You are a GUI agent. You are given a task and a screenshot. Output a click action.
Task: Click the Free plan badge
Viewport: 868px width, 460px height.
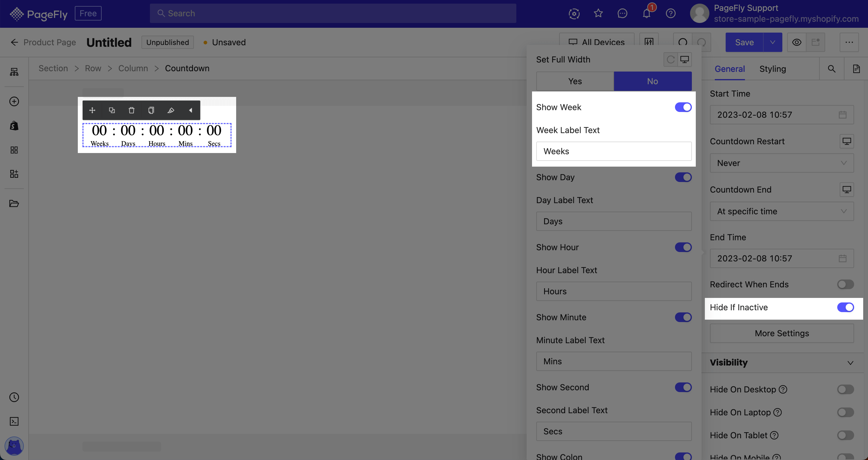88,14
